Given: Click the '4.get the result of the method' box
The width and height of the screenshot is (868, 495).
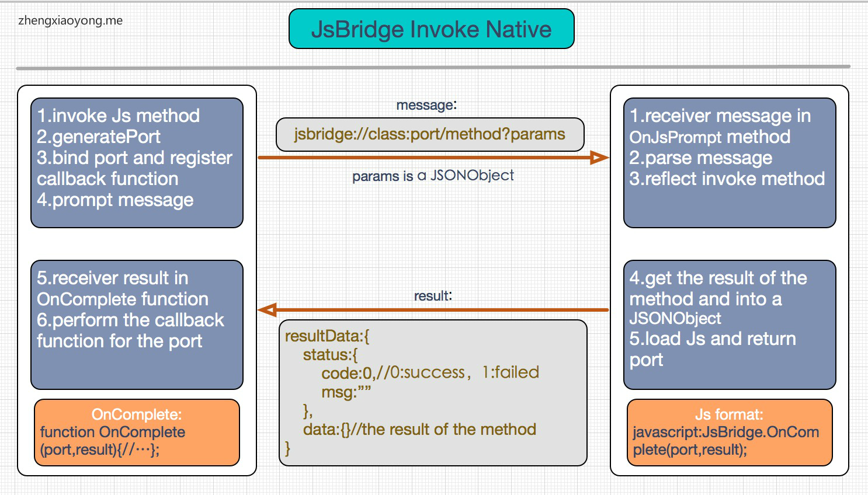Looking at the screenshot, I should [730, 325].
